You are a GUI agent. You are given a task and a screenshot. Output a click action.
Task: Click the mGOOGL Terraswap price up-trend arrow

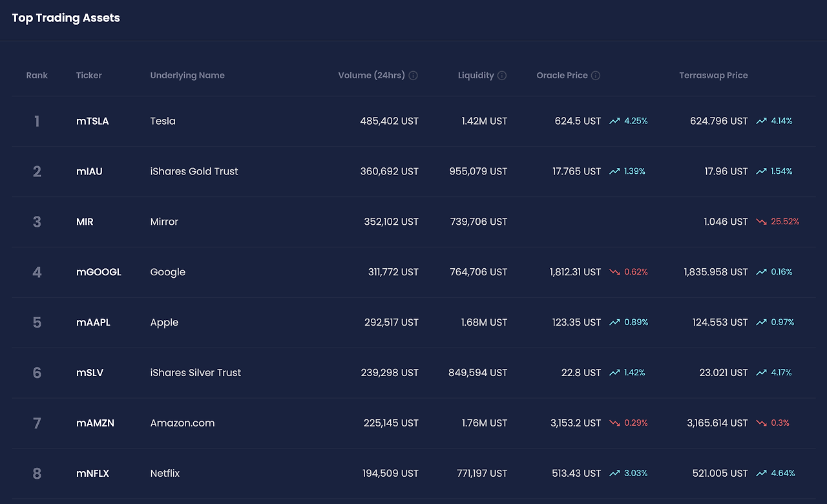(761, 272)
